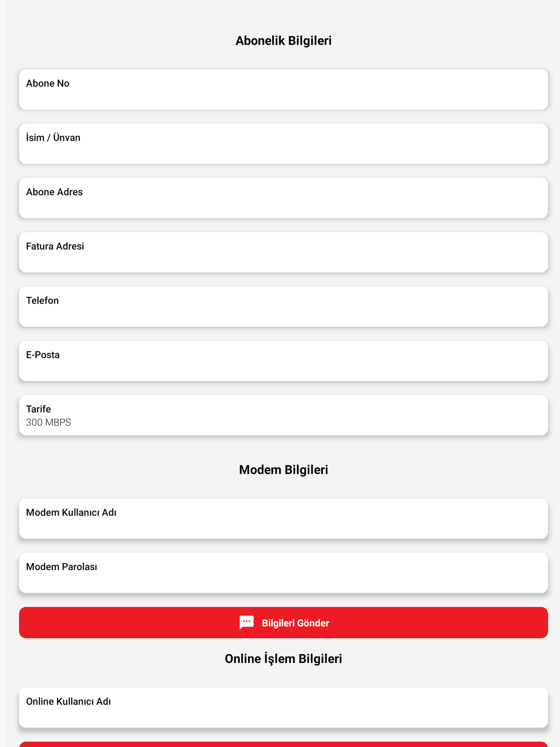Select the E-Posta card
The image size is (560, 747).
click(283, 361)
